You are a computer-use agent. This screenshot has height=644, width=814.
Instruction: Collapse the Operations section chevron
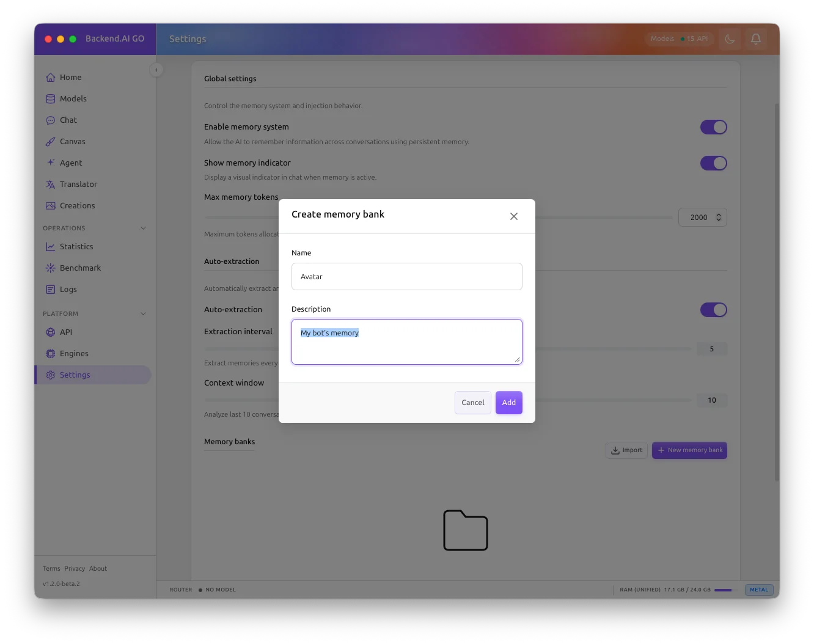tap(143, 229)
